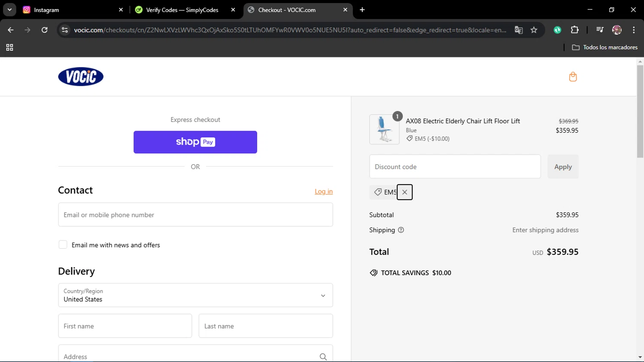Viewport: 644px width, 362px height.
Task: Open the Extensions puzzle menu
Action: 574,30
